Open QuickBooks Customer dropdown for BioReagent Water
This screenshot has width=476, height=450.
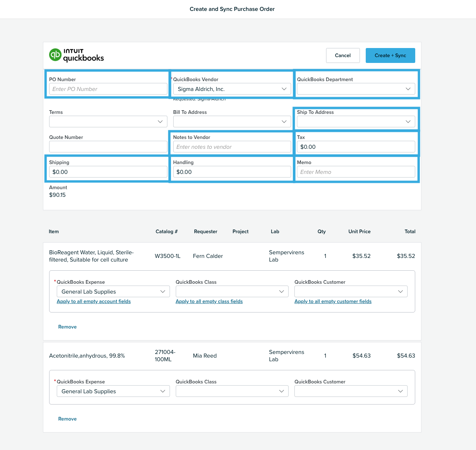coord(351,291)
